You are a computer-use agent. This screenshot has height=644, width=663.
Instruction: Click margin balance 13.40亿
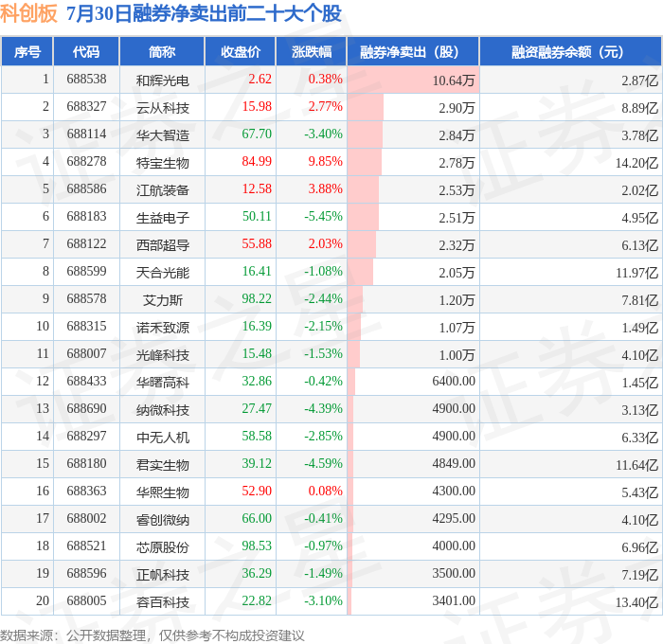pos(636,602)
